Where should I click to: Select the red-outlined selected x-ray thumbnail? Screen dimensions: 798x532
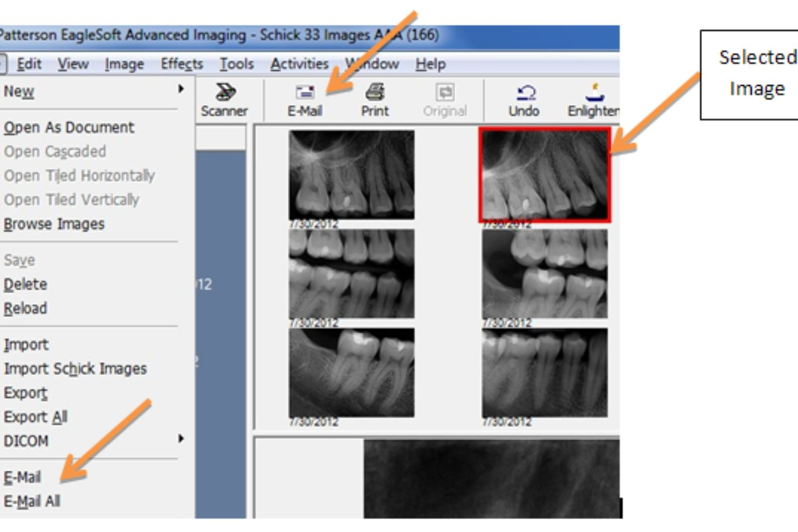[545, 175]
